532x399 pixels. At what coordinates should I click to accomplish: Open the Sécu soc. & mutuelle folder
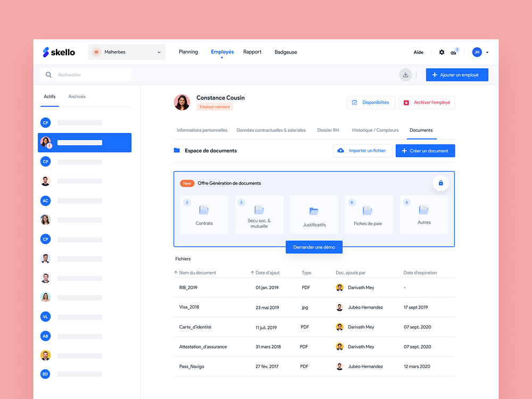(x=259, y=214)
